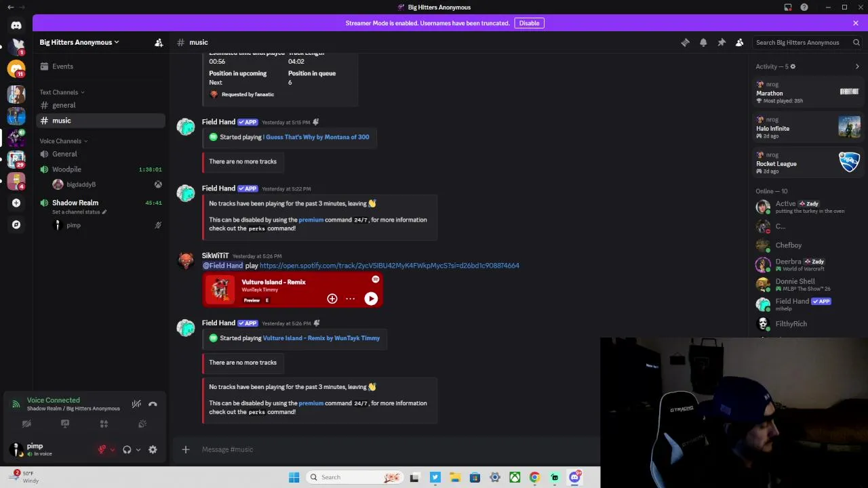
Task: Open Big Hitters Anonymous server menu
Action: tap(79, 42)
